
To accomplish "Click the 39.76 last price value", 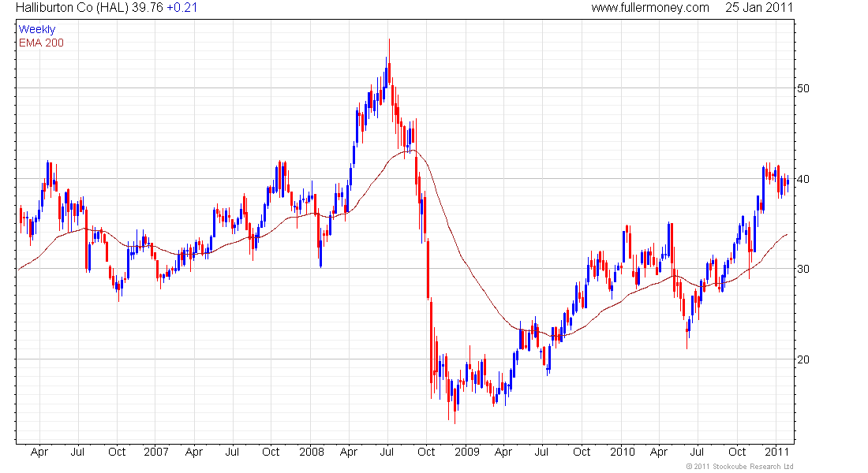I will point(148,8).
